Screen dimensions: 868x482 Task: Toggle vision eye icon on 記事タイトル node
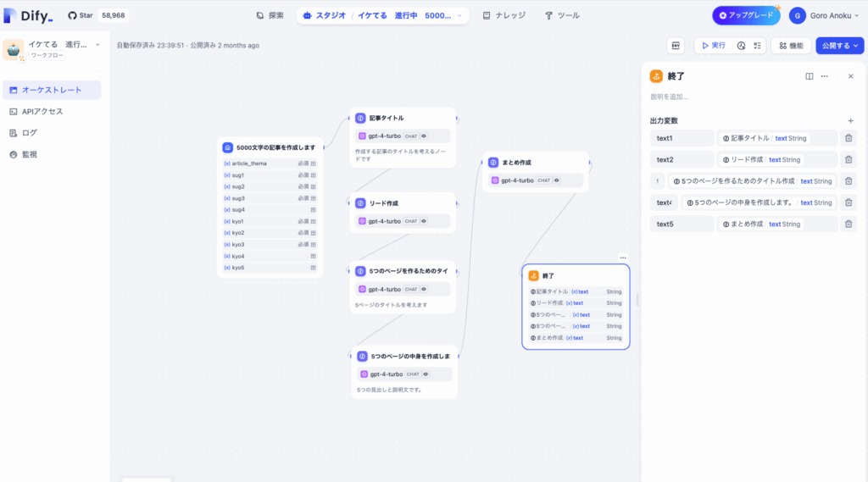[x=424, y=136]
